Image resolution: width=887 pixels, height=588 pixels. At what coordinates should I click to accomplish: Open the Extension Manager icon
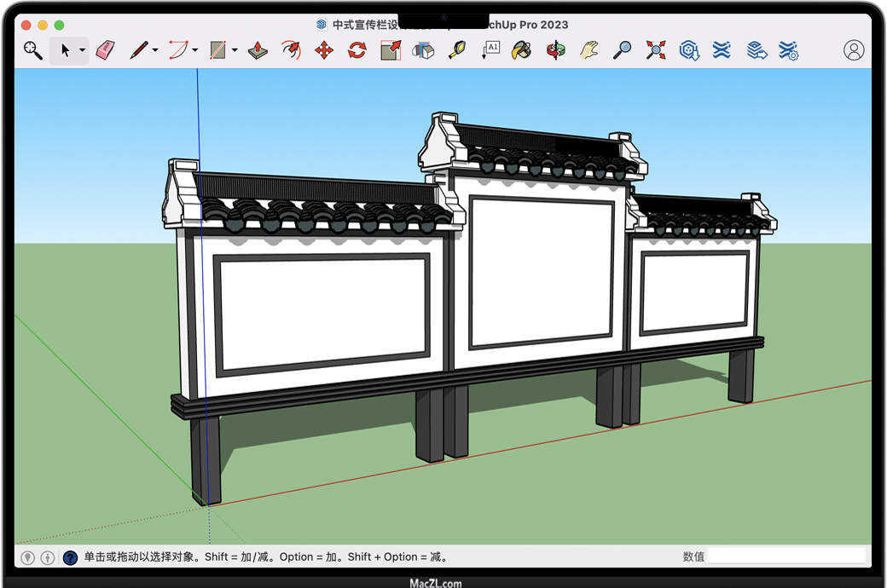[788, 50]
